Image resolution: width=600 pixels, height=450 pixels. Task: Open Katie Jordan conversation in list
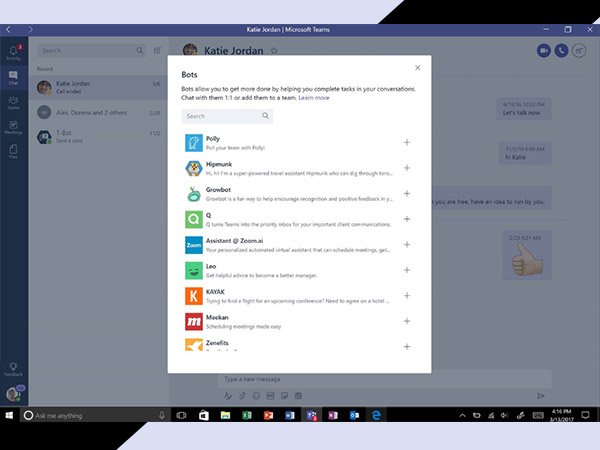98,87
